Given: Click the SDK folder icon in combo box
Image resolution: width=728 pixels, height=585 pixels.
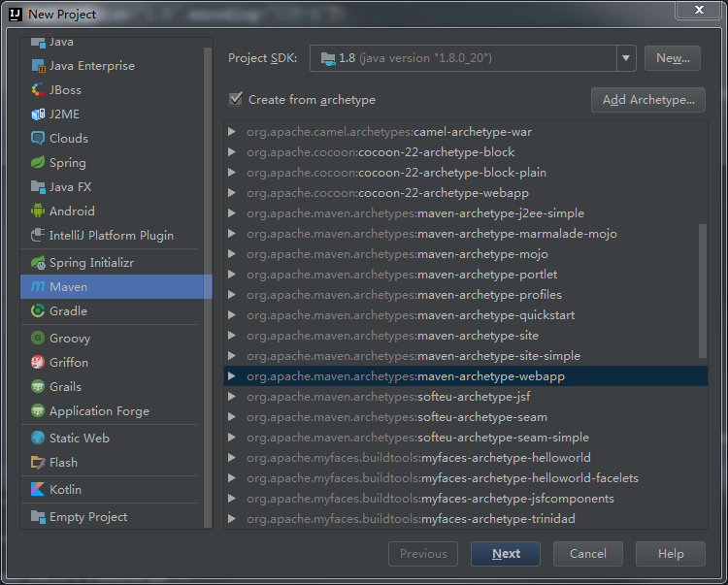Looking at the screenshot, I should pos(328,58).
